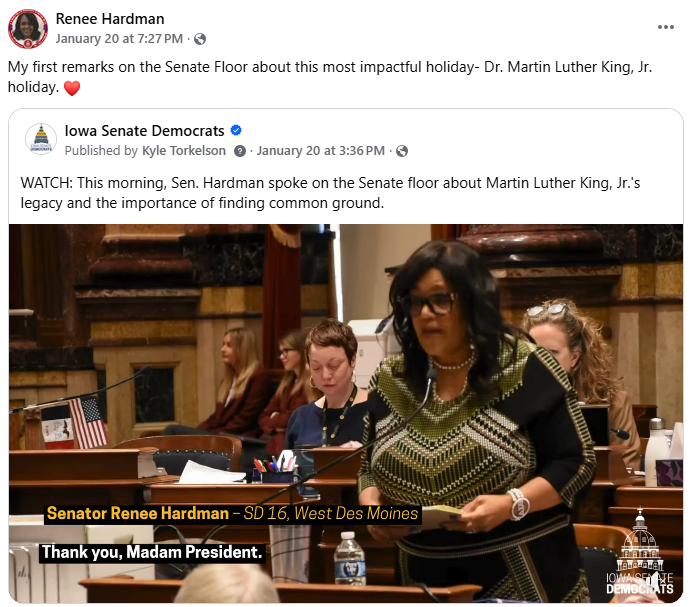Click the red heart emoji

click(72, 88)
